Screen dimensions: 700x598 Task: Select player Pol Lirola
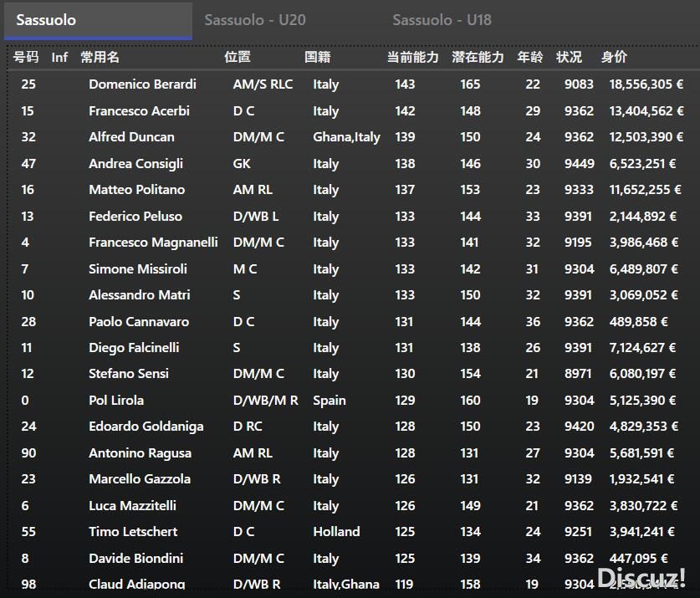[x=116, y=401]
